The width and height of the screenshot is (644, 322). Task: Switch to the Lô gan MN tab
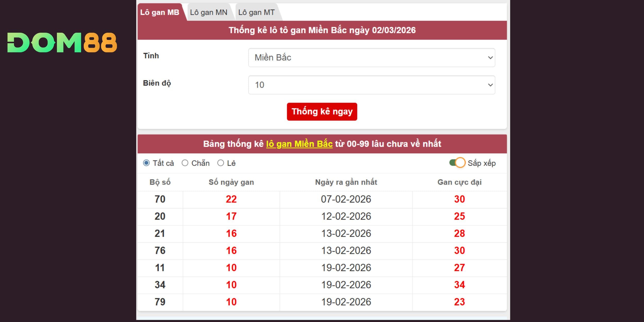pyautogui.click(x=208, y=12)
